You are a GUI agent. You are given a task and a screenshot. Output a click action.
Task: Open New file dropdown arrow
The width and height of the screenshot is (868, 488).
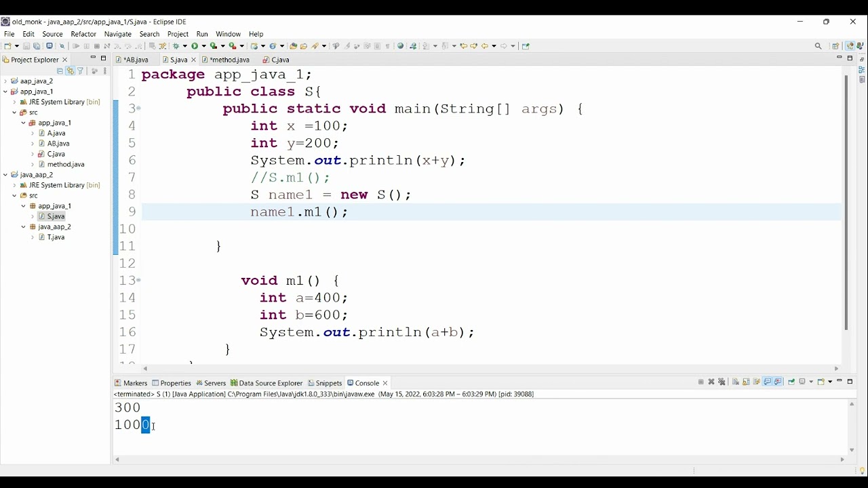coord(16,46)
